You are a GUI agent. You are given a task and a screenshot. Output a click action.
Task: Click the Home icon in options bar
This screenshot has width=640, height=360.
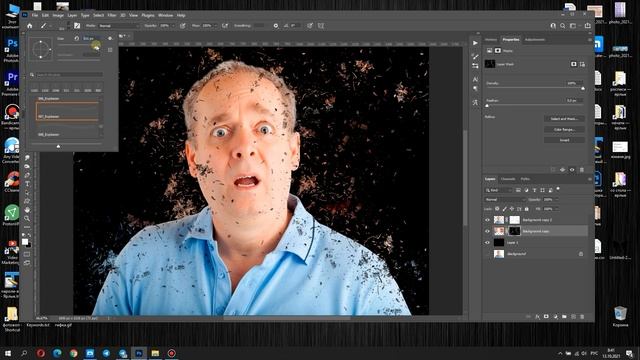pos(29,26)
